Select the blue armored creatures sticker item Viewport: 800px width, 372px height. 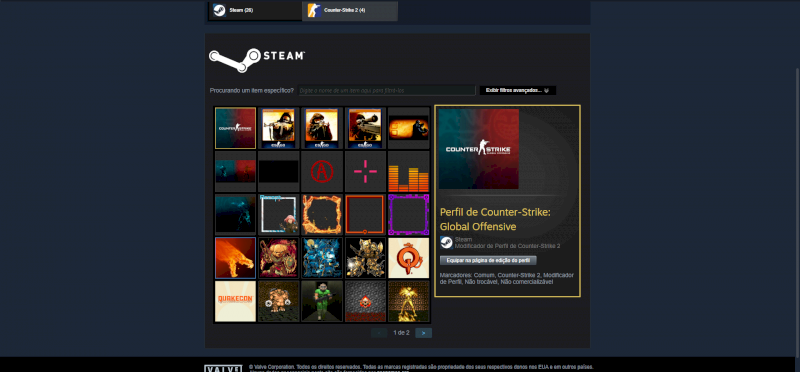pyautogui.click(x=322, y=258)
